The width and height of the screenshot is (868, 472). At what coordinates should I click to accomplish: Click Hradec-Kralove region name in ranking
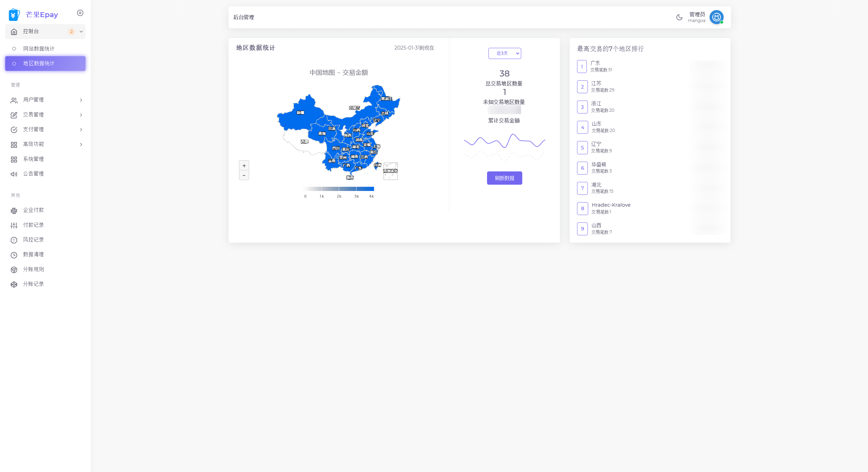point(611,205)
